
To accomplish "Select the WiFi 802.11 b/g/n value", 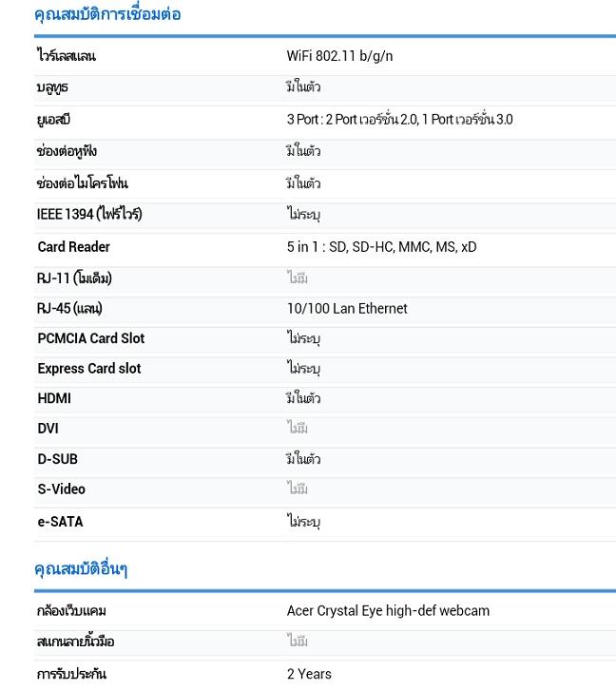I will pyautogui.click(x=339, y=56).
